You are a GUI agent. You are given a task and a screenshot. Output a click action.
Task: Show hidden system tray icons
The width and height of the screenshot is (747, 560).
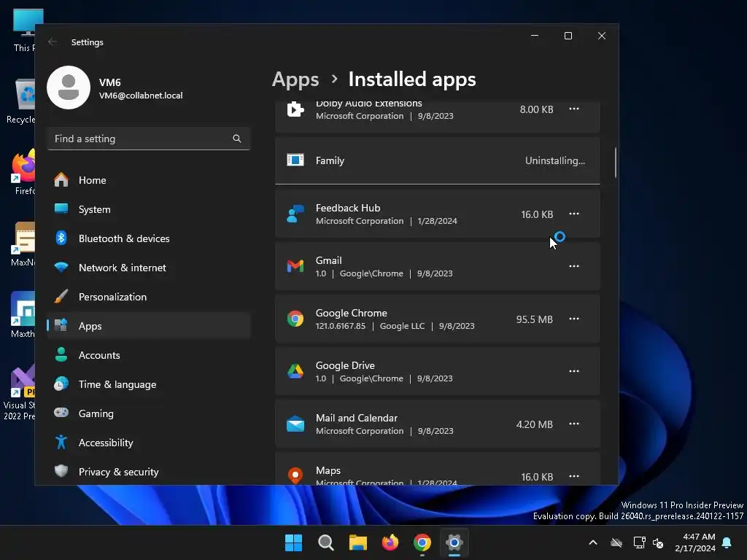tap(593, 542)
